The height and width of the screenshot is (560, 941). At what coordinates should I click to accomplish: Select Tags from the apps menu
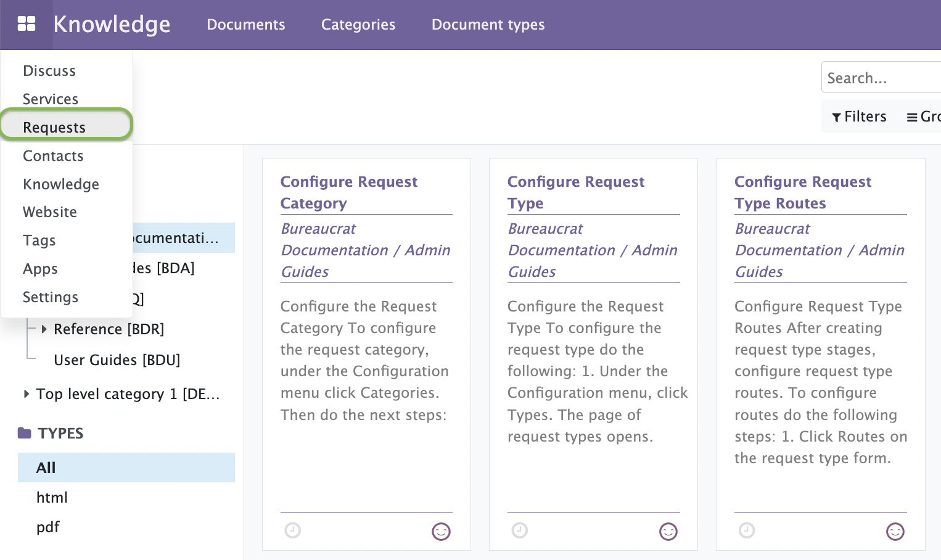(x=67, y=241)
